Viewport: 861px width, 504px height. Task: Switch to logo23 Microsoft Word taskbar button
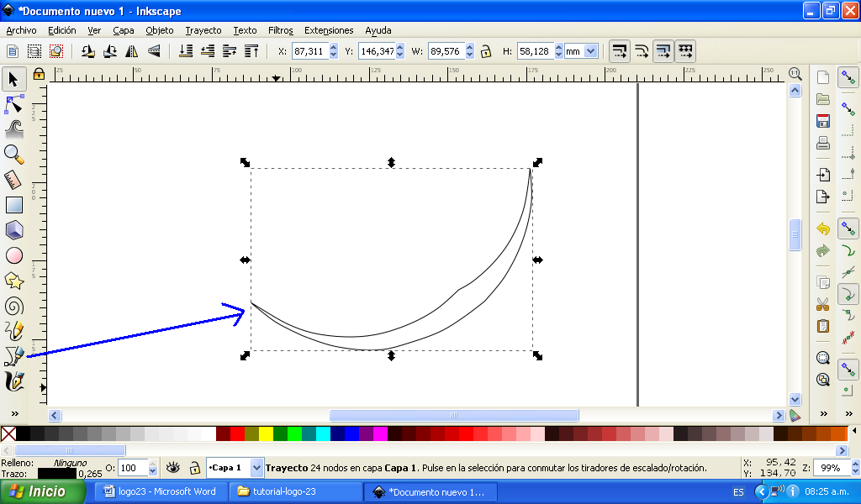[x=160, y=491]
